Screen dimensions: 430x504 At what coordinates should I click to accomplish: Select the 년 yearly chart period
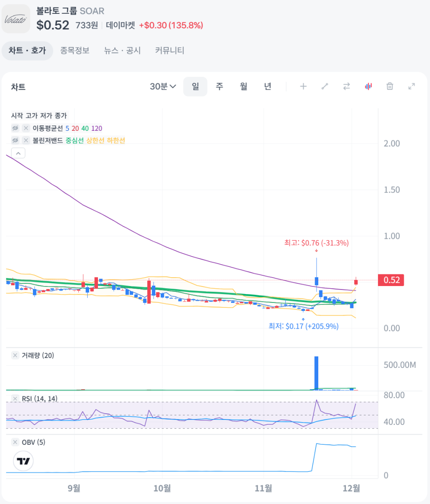click(x=268, y=86)
